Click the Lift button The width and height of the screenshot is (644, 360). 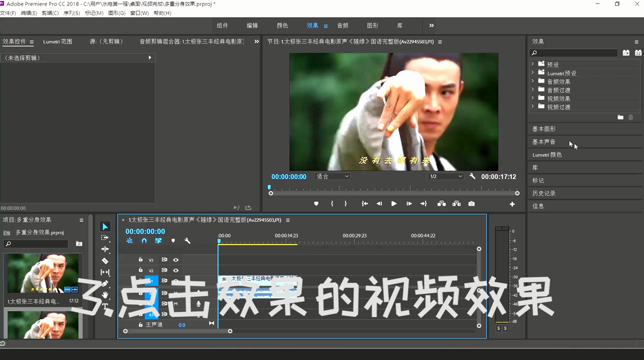point(442,204)
